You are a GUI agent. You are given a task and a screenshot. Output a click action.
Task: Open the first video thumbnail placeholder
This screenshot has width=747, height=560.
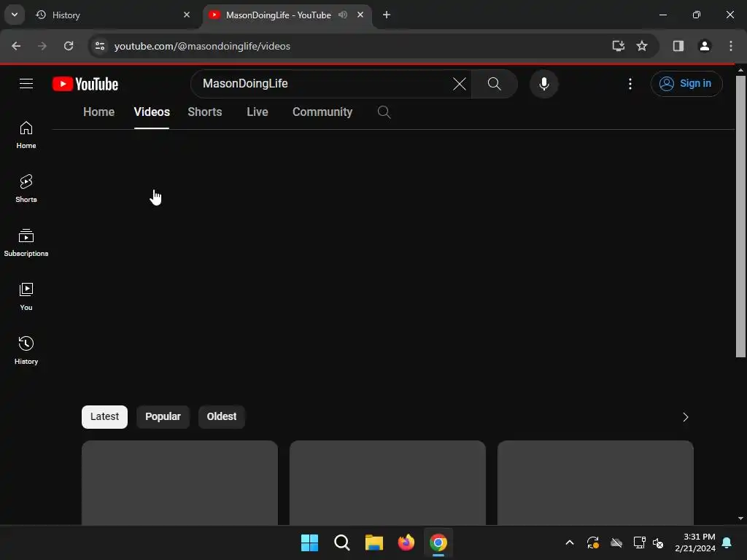(x=179, y=483)
